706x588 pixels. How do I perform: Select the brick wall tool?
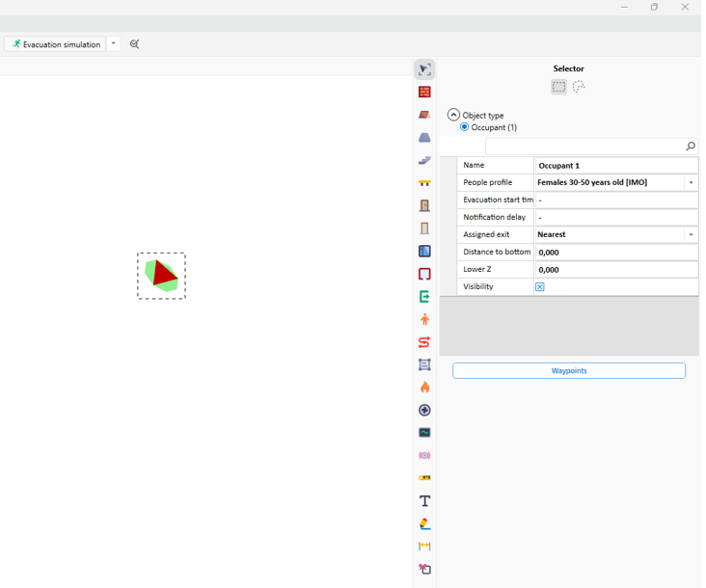(x=424, y=93)
